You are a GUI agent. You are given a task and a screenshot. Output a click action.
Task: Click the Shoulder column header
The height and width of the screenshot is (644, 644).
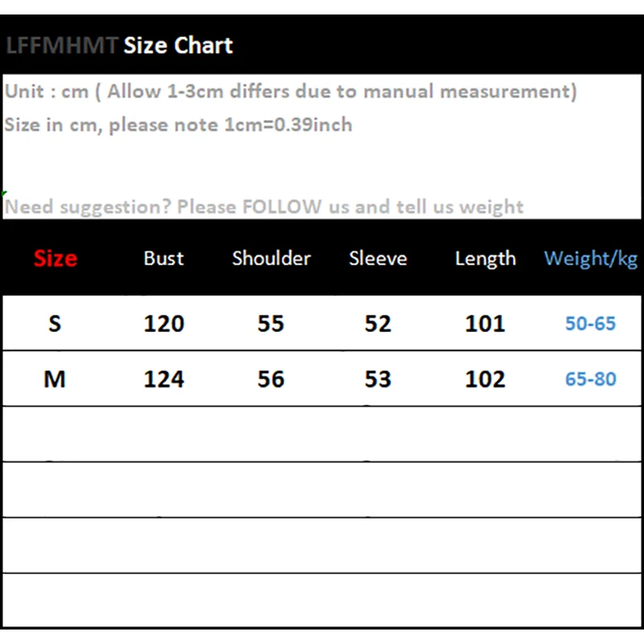pos(271,258)
